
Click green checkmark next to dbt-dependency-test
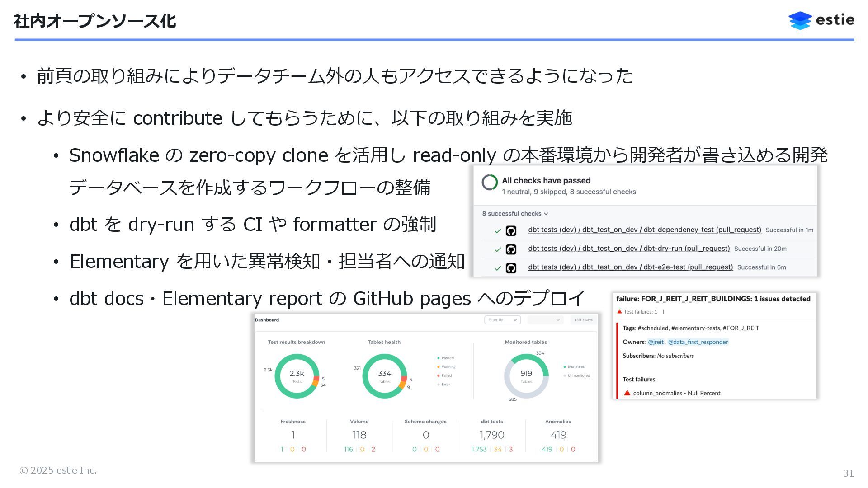point(498,231)
